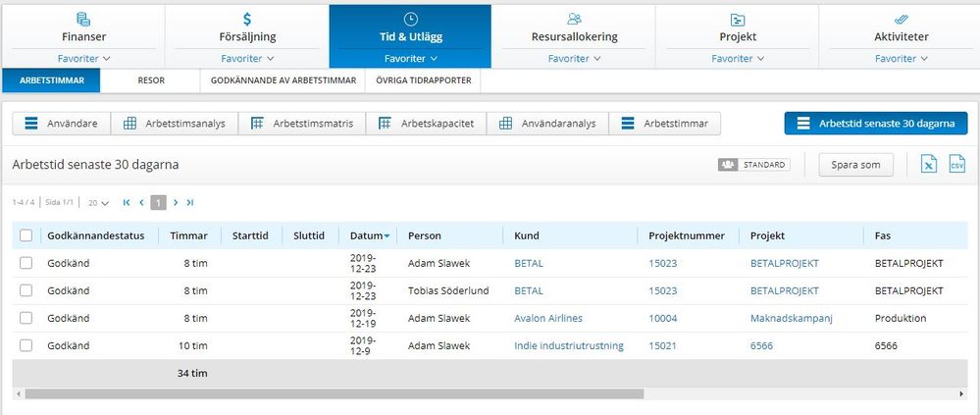Expand Favoriter under Aktiviteter
The height and width of the screenshot is (415, 980).
tap(902, 59)
